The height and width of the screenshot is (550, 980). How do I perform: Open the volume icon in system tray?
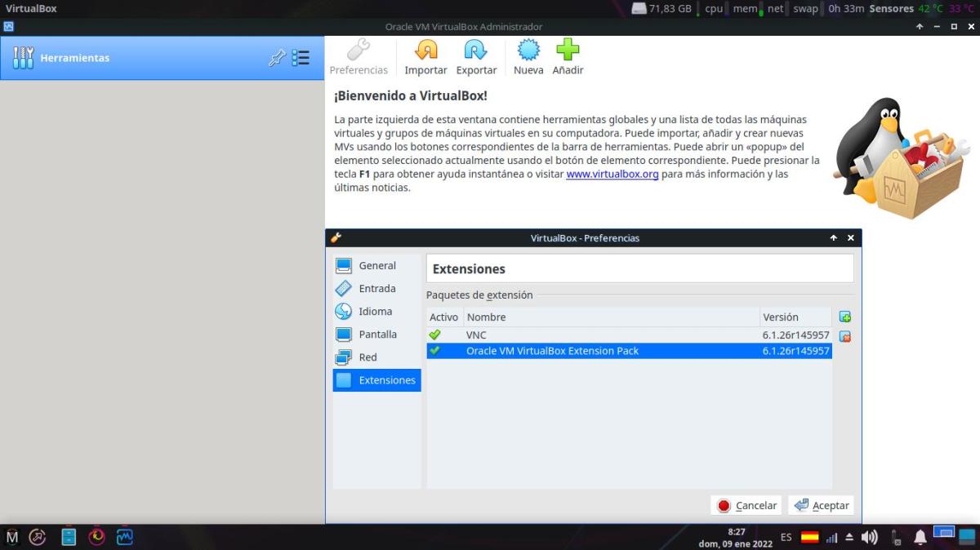click(870, 537)
